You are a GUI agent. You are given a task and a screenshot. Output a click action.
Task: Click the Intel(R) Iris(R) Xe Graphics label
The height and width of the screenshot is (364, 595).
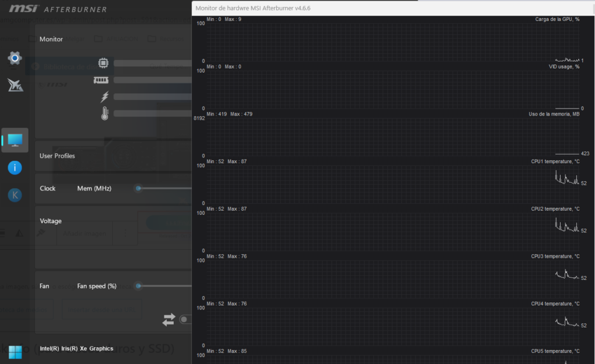(x=76, y=349)
